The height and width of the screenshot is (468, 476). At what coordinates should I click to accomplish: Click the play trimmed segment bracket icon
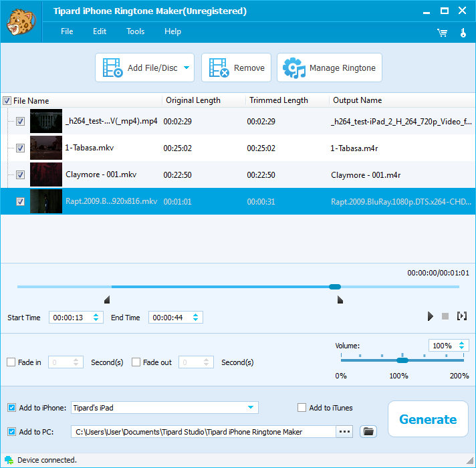click(x=461, y=316)
